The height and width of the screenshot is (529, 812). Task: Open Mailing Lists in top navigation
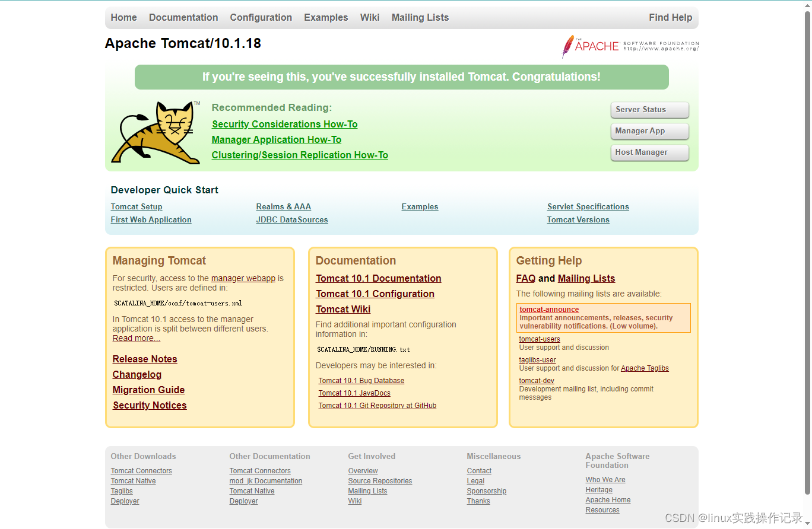click(420, 17)
